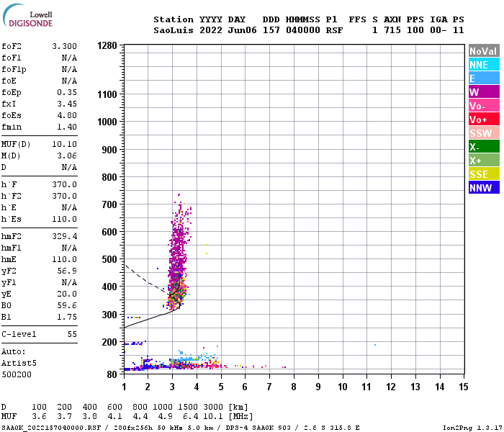Viewport: 504px width, 432px height.
Task: Click the fmin value 1.40
Action: pyautogui.click(x=67, y=127)
